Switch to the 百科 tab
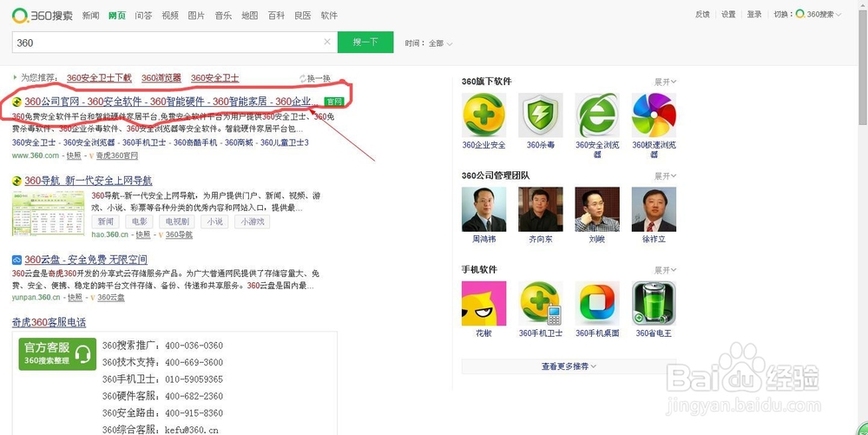 click(x=276, y=16)
